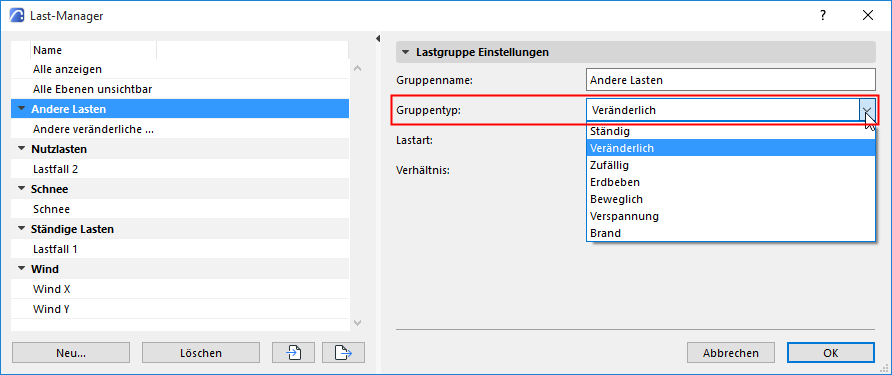Click the Lastart label
This screenshot has width=892, height=375.
coord(415,139)
